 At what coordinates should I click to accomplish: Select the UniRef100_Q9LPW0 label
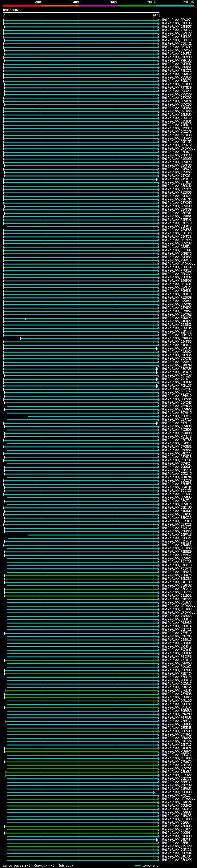(177, 115)
